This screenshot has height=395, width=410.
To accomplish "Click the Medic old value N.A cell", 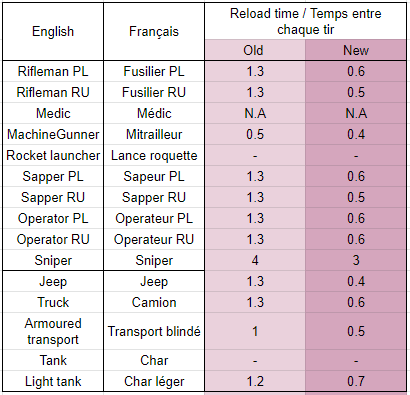I will 255,113.
